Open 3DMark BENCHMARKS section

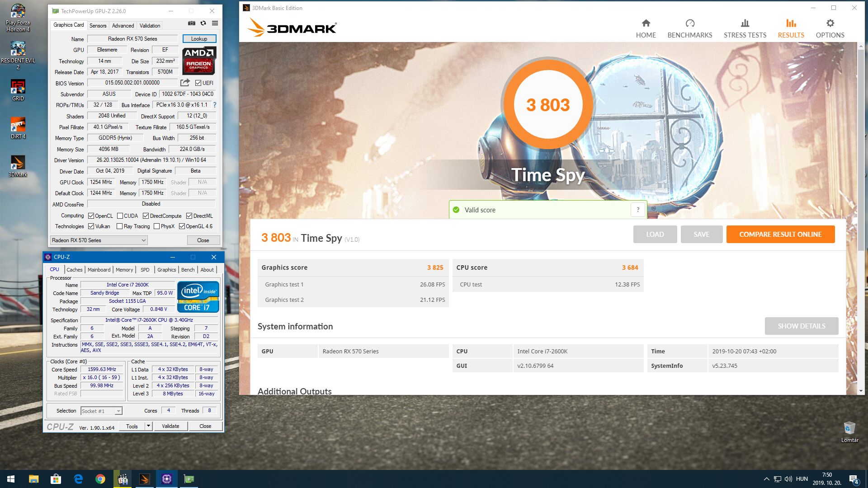(689, 28)
